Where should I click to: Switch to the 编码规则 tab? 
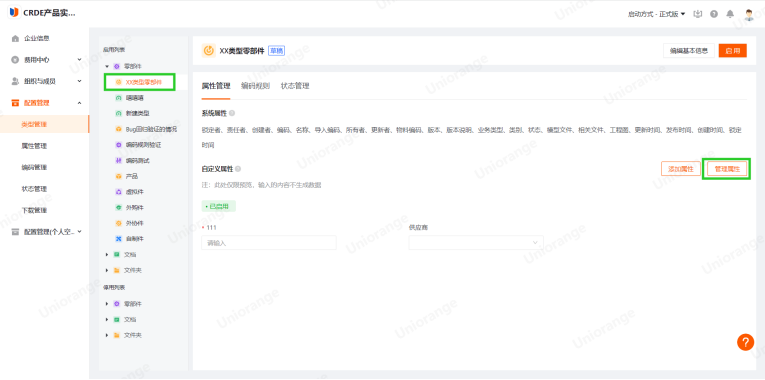click(x=255, y=86)
